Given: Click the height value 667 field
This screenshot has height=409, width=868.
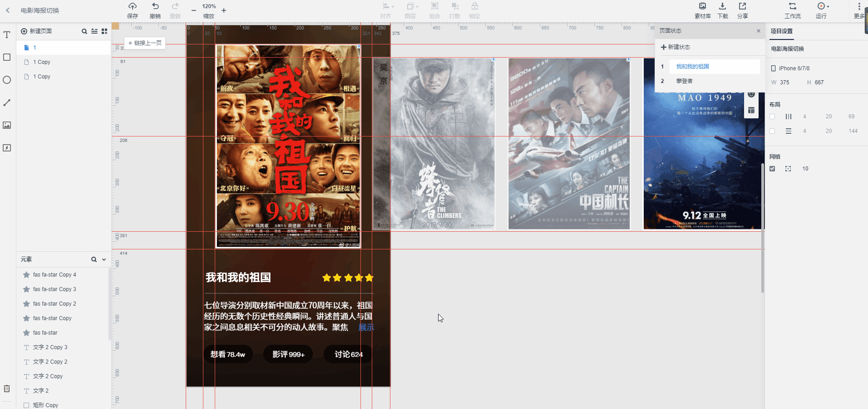Looking at the screenshot, I should tap(819, 83).
